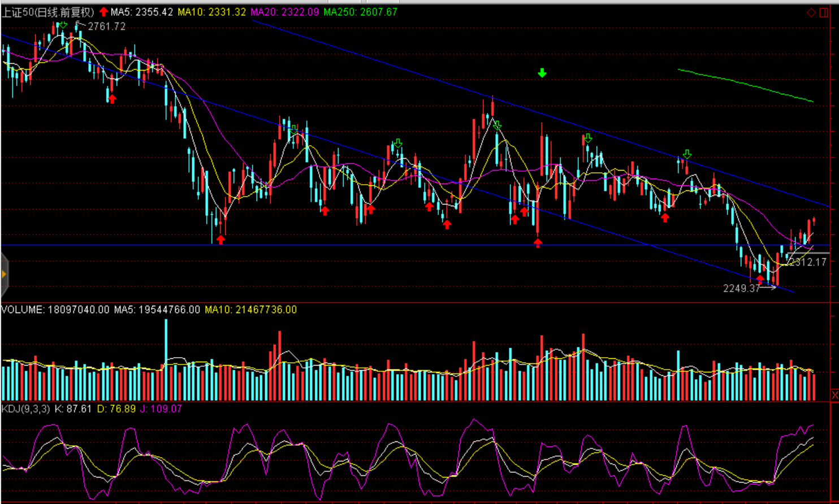The height and width of the screenshot is (504, 839).
Task: Select the MA250: 2607.67 indicator label
Action: pyautogui.click(x=360, y=12)
